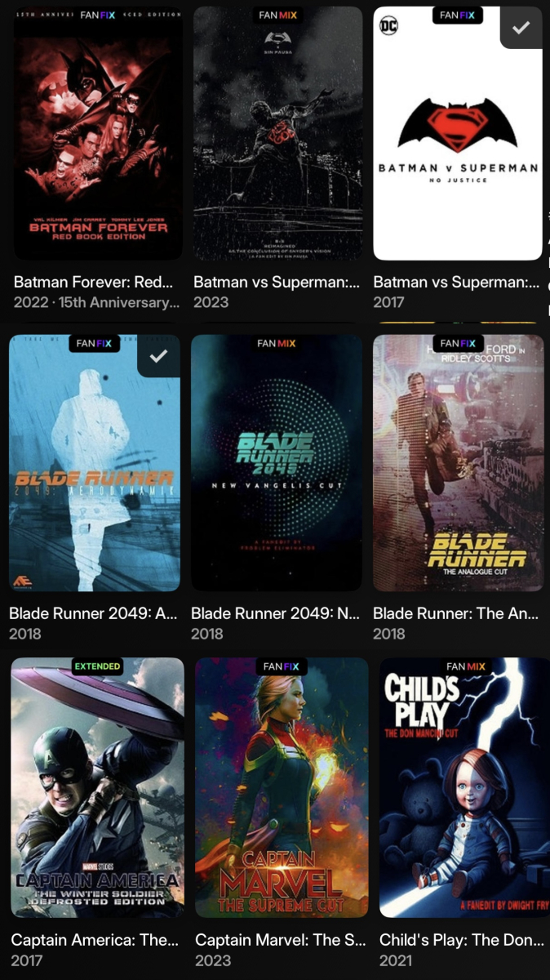Open the Captain Marvel Supreme Cut poster
The height and width of the screenshot is (980, 550).
pos(282,787)
